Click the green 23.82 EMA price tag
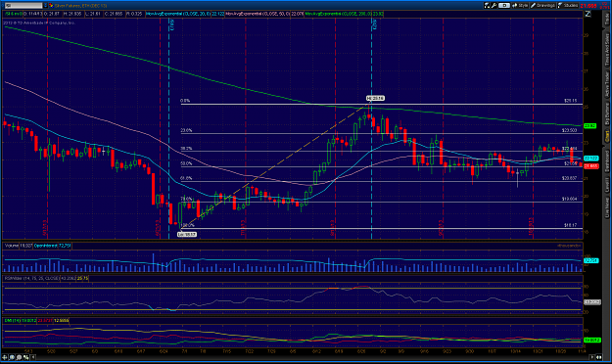The height and width of the screenshot is (364, 612). tap(589, 126)
